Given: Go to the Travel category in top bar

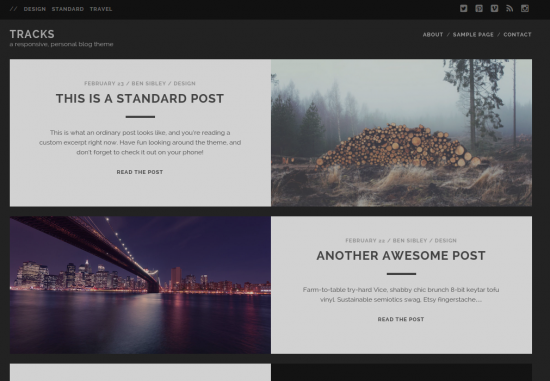Looking at the screenshot, I should pos(101,9).
